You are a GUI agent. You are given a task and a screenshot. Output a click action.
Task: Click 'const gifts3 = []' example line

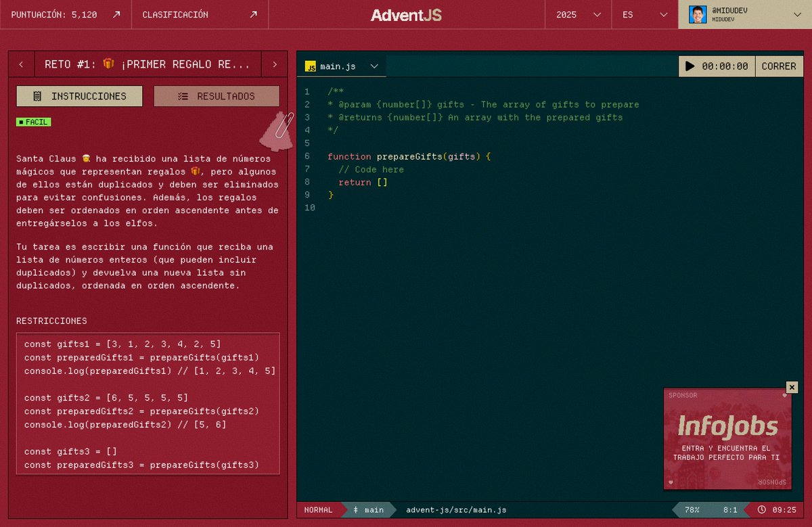click(71, 451)
